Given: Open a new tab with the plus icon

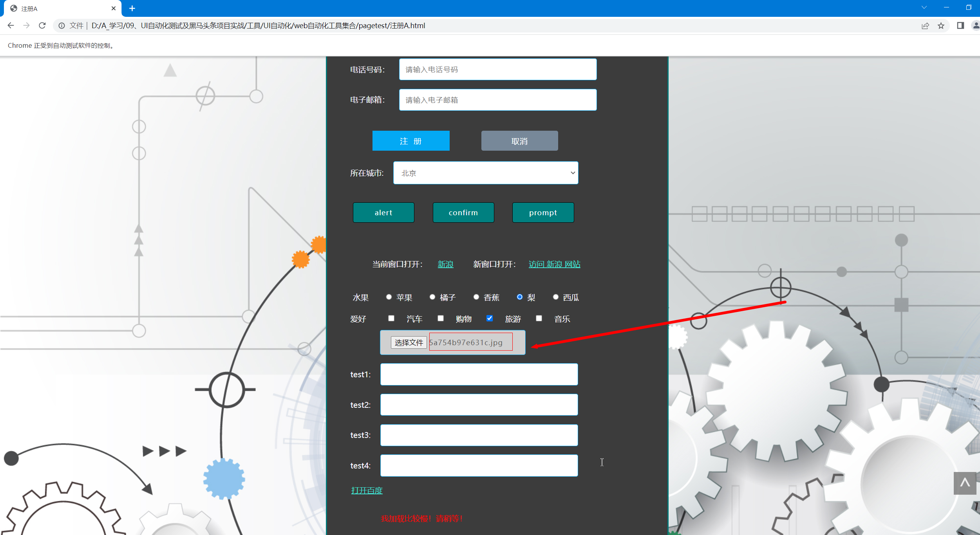Looking at the screenshot, I should pyautogui.click(x=132, y=8).
